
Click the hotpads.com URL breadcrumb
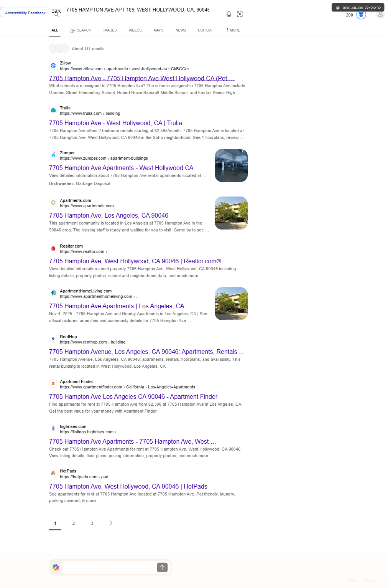point(84,477)
